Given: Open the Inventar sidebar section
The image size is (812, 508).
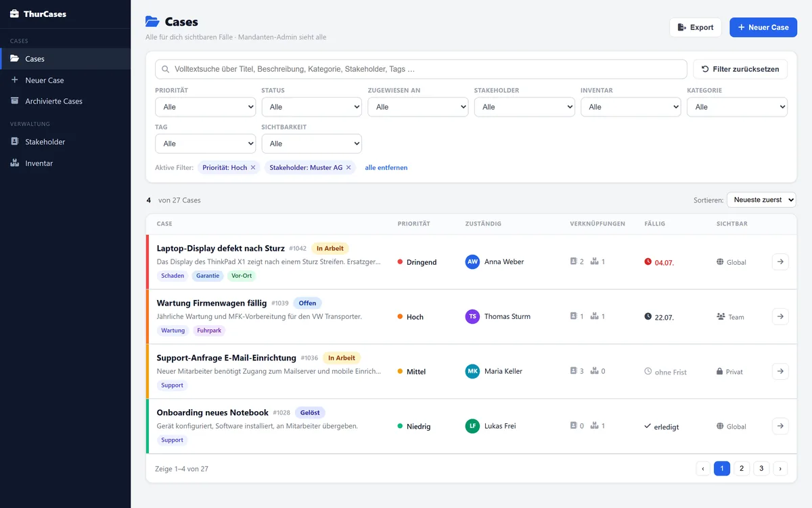Looking at the screenshot, I should point(65,163).
